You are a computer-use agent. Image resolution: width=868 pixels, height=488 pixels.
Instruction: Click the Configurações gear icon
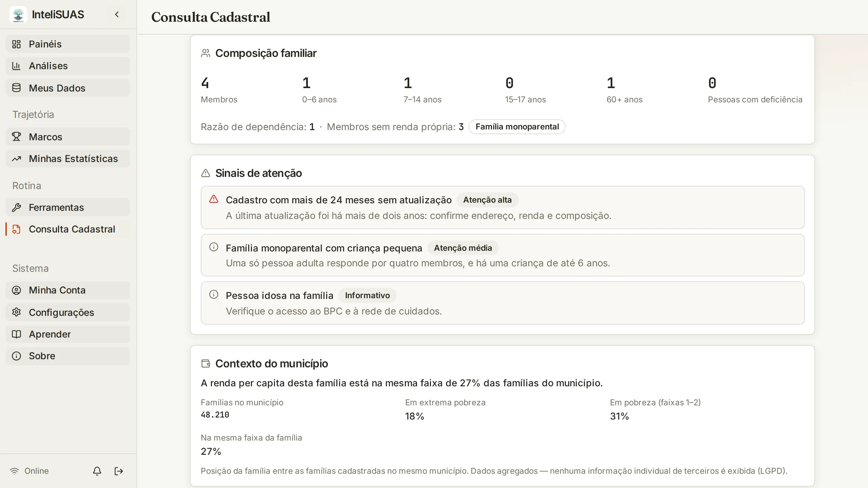pos(16,312)
